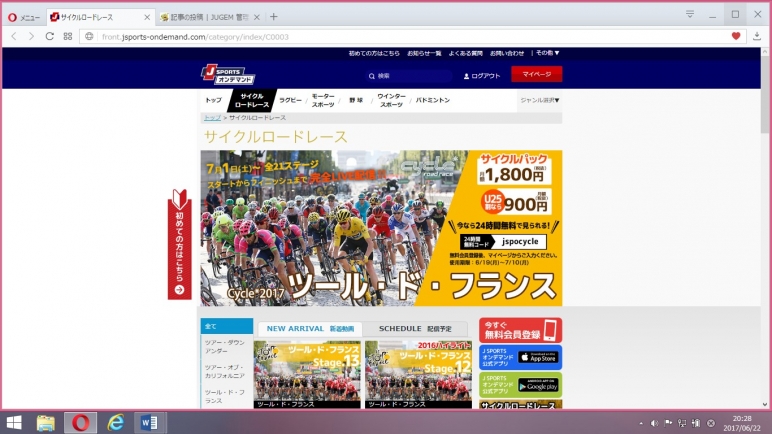The width and height of the screenshot is (772, 434).
Task: Select 野球 navigation item
Action: 356,100
